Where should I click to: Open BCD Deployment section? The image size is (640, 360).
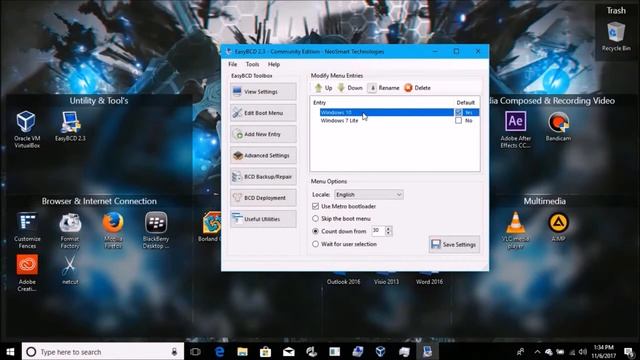click(263, 198)
